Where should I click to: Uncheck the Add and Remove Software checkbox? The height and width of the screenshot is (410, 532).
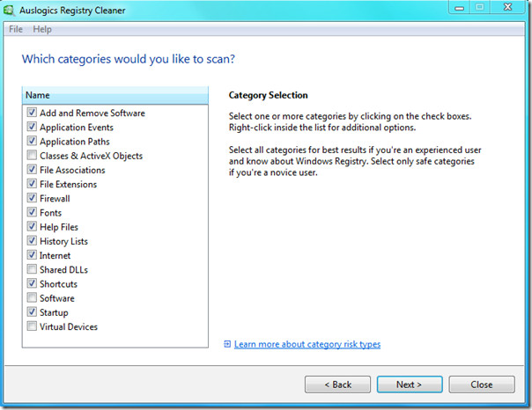pyautogui.click(x=32, y=112)
